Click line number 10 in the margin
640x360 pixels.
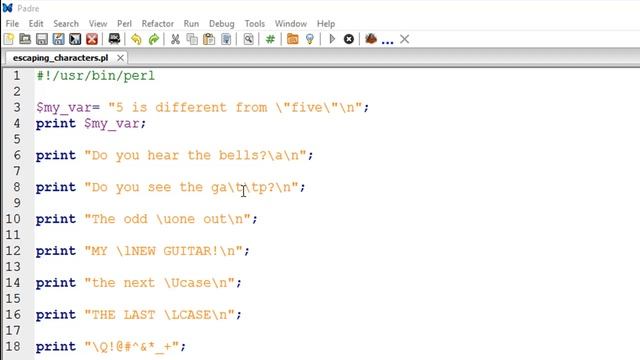(13, 219)
